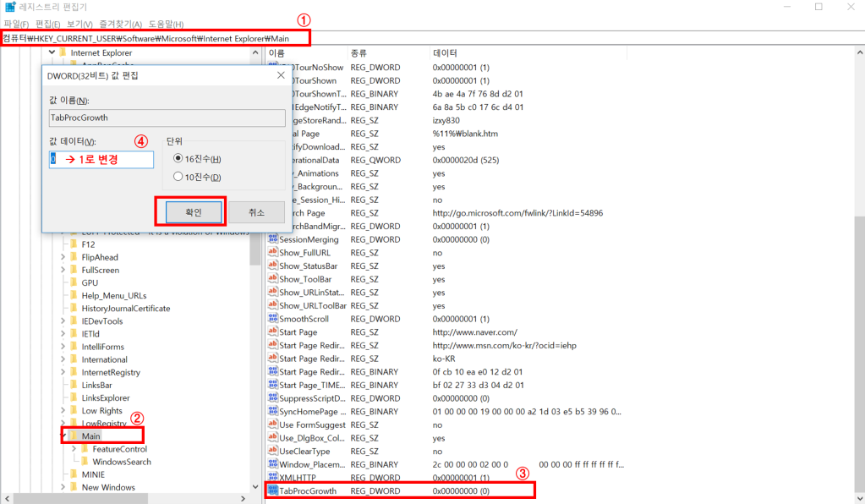Click the 값 데이터 input field
This screenshot has height=504, width=865.
coord(101,159)
